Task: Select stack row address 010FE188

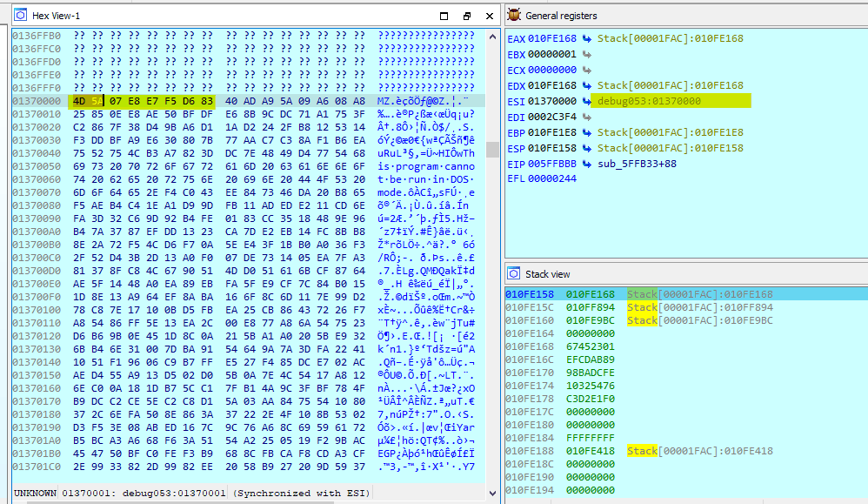Action: click(529, 451)
